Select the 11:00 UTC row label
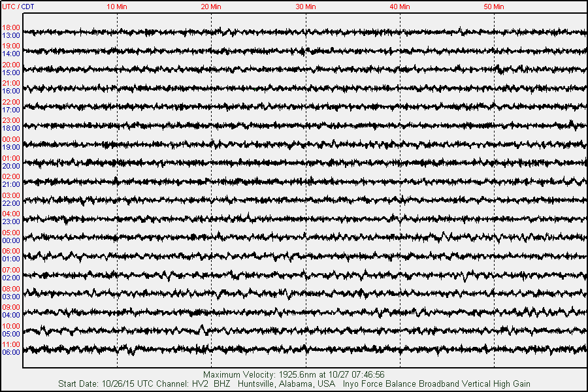The width and height of the screenshot is (588, 392). (11, 344)
